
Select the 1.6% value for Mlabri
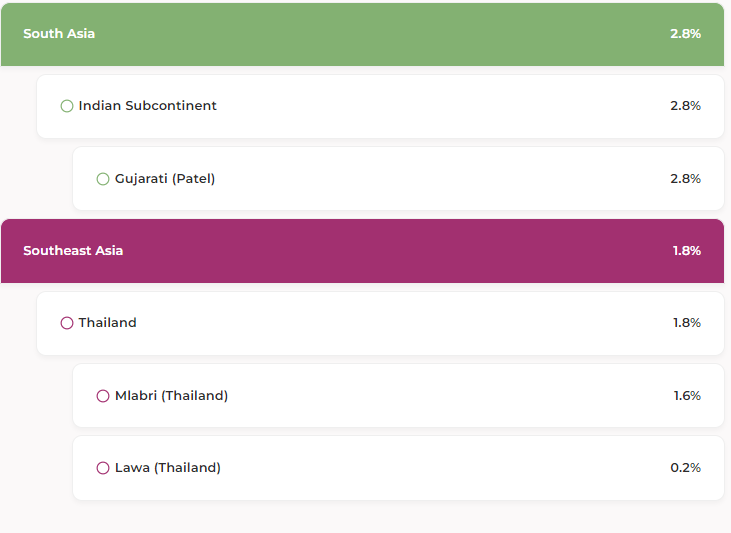tap(686, 396)
